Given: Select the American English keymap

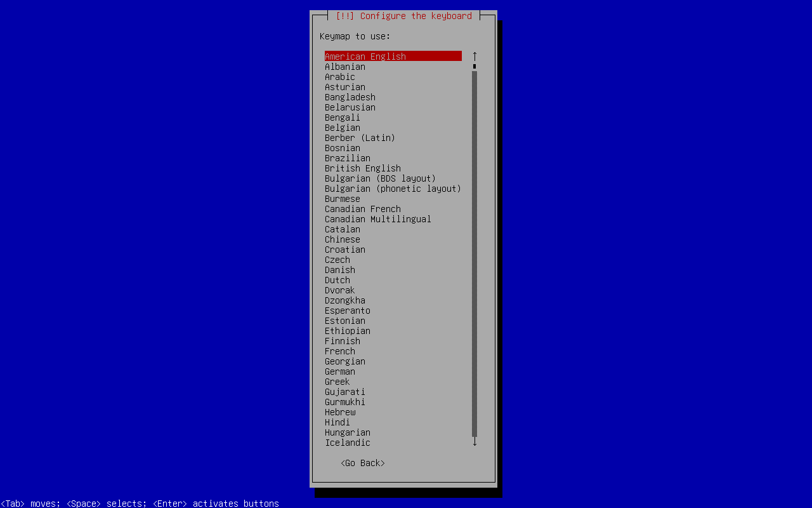Looking at the screenshot, I should point(365,57).
